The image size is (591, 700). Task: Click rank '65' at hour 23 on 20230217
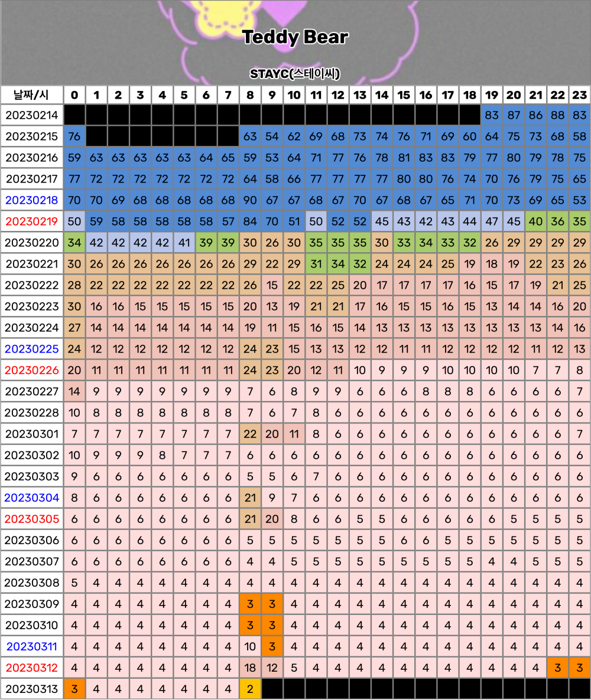click(579, 179)
